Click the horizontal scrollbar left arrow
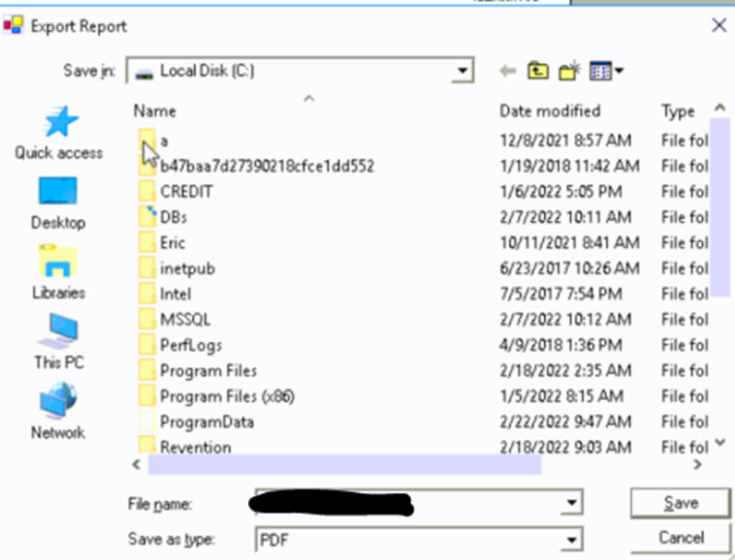The image size is (735, 560). [137, 464]
